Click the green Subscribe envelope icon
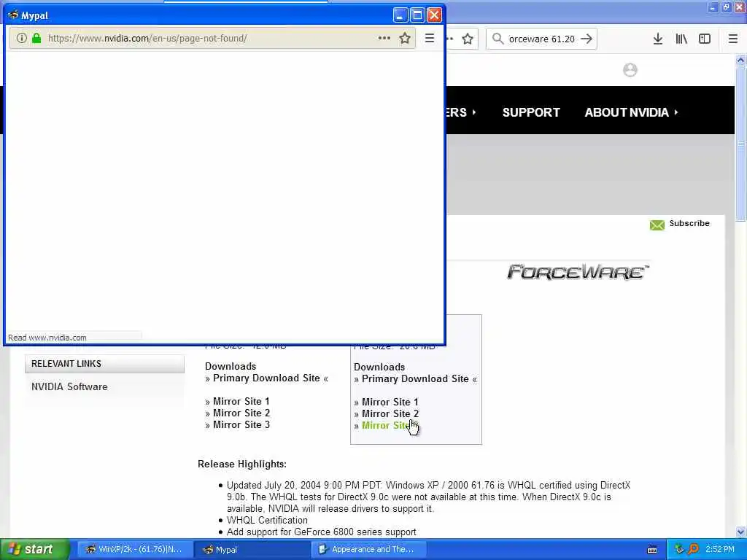 657,225
